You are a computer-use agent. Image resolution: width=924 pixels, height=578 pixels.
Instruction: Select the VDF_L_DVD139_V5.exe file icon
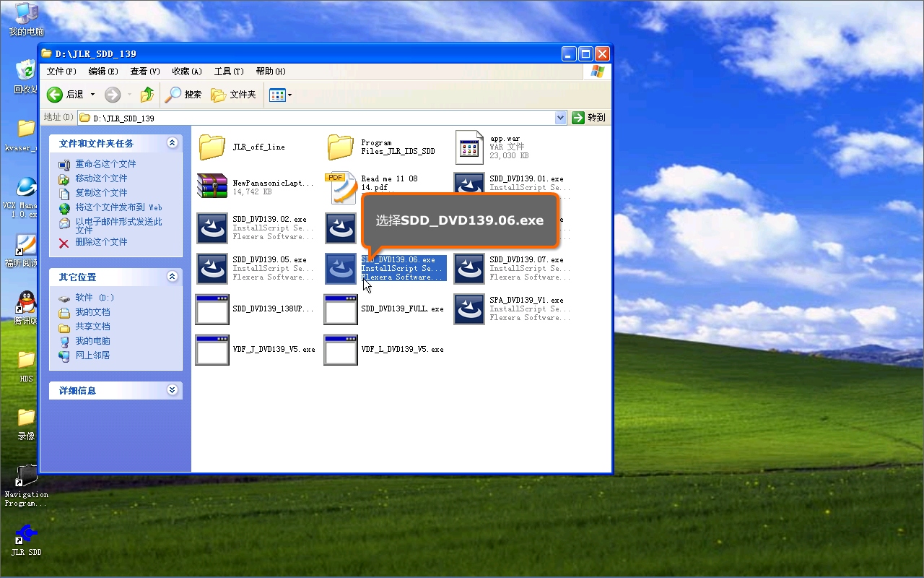(x=341, y=349)
